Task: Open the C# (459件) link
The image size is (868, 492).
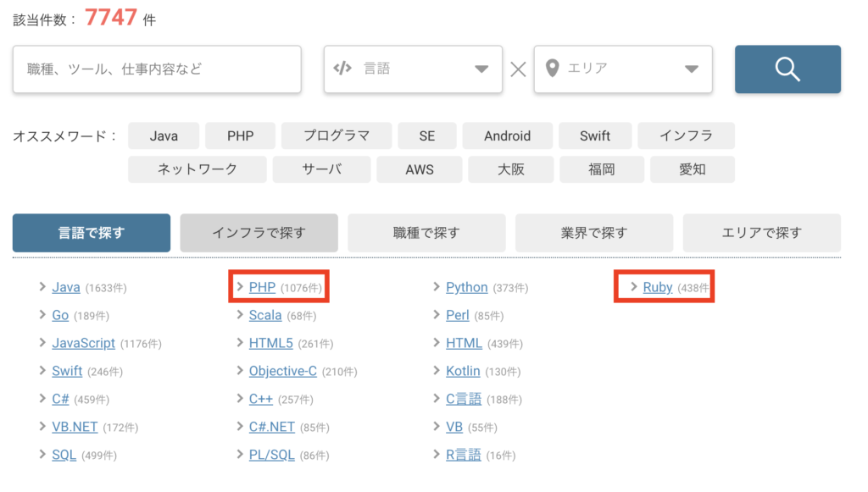Action: click(x=60, y=399)
